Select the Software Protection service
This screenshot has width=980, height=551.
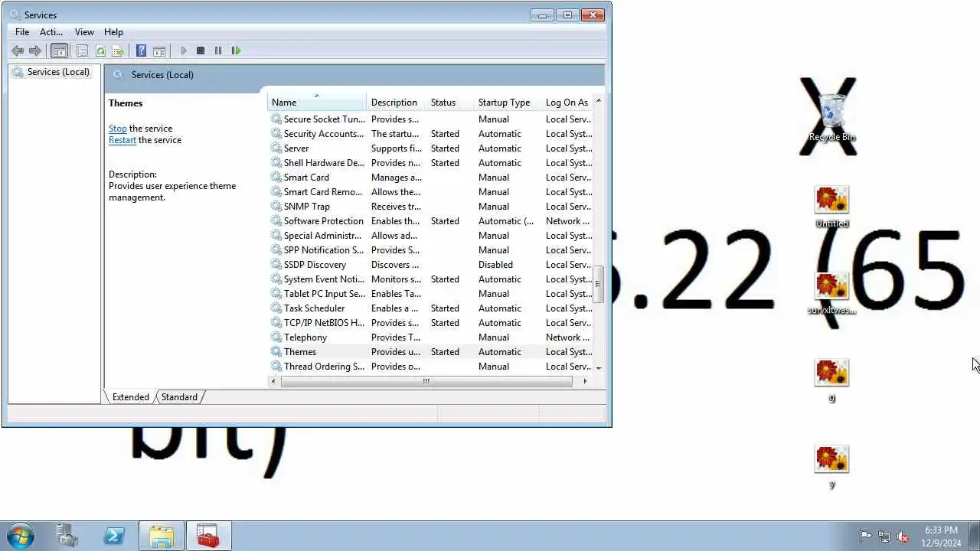(x=431, y=221)
